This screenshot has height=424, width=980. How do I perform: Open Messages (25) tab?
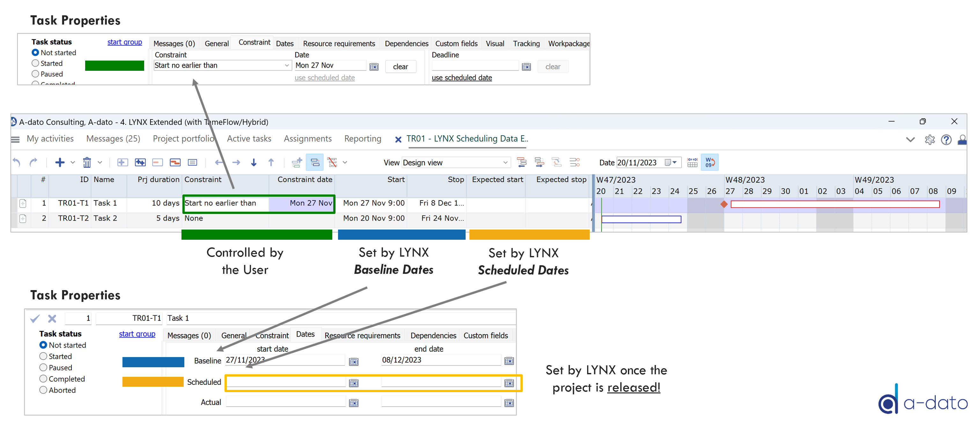[113, 139]
